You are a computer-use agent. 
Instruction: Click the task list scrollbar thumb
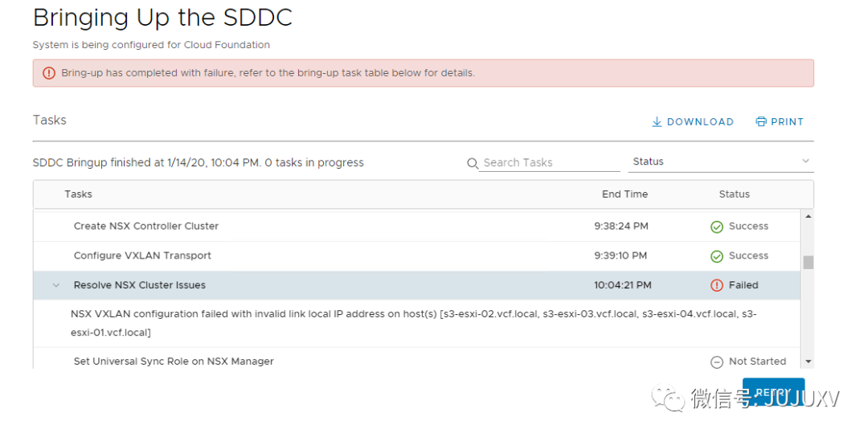click(808, 262)
